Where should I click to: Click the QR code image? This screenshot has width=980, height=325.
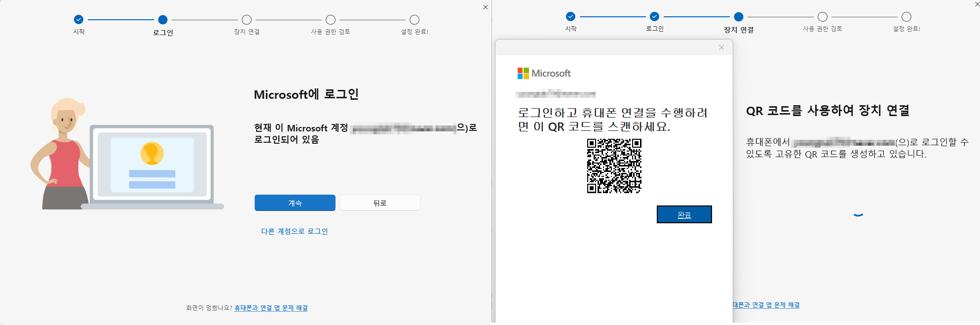(x=614, y=165)
